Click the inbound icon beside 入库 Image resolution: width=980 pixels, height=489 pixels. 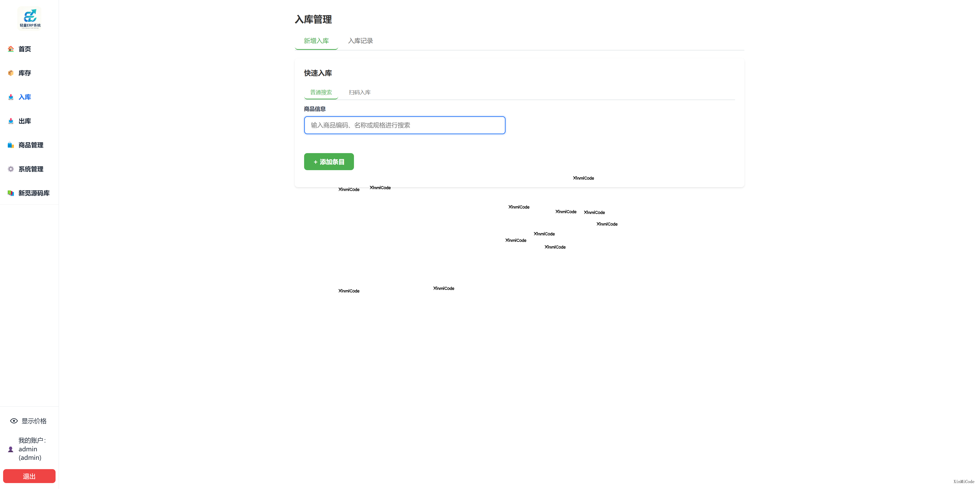(11, 97)
